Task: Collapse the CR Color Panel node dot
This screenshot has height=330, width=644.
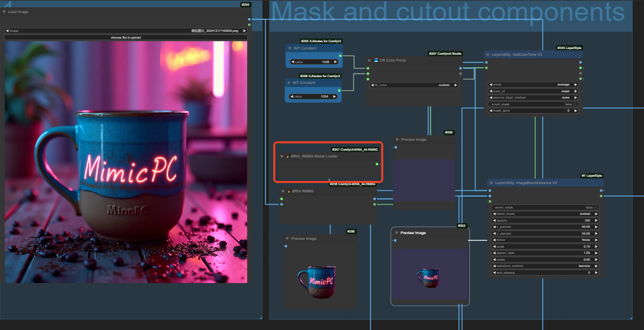Action: pos(369,60)
